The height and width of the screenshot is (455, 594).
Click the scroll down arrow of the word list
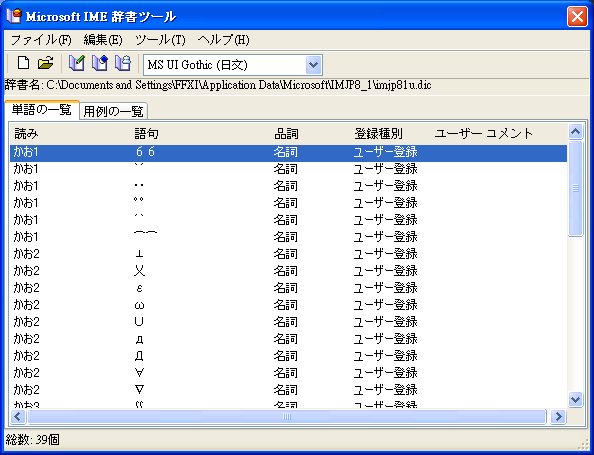coord(575,399)
